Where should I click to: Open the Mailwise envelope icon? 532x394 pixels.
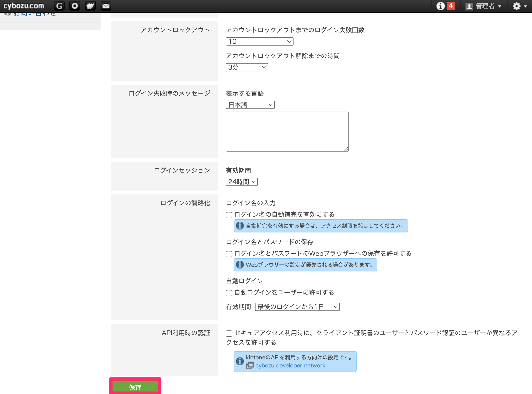(106, 6)
